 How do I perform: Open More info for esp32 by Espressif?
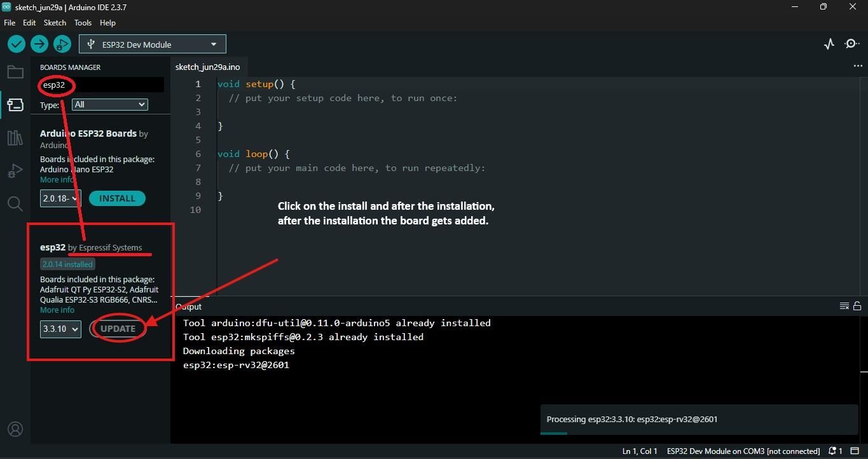click(x=57, y=310)
